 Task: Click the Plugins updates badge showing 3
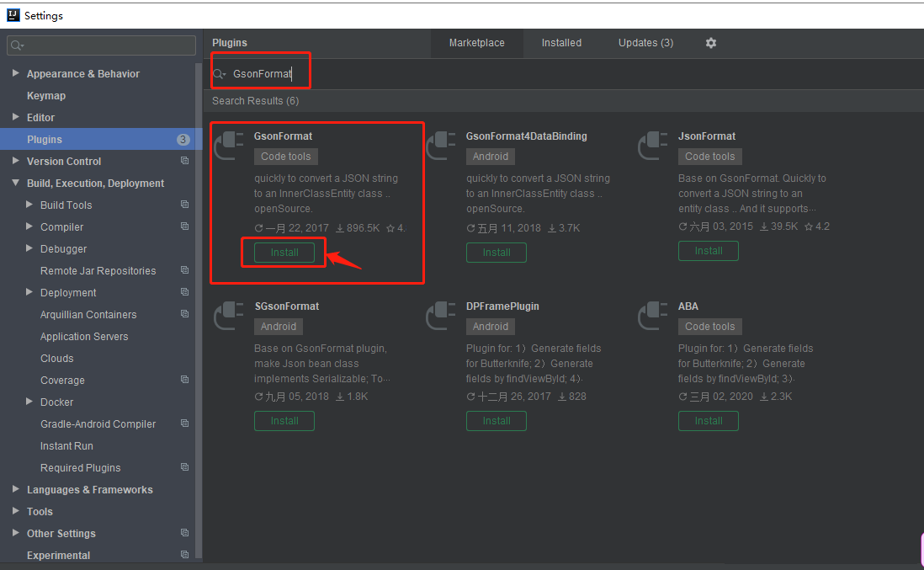183,139
